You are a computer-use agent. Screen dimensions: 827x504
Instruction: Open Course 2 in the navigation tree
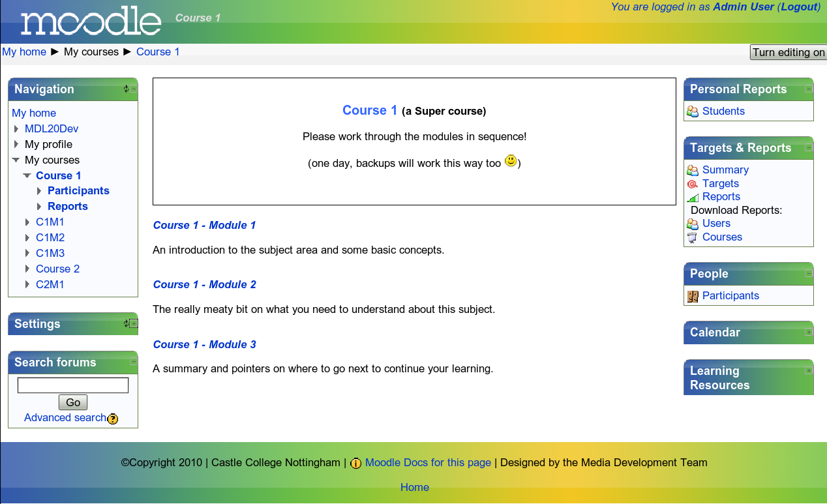pyautogui.click(x=57, y=269)
